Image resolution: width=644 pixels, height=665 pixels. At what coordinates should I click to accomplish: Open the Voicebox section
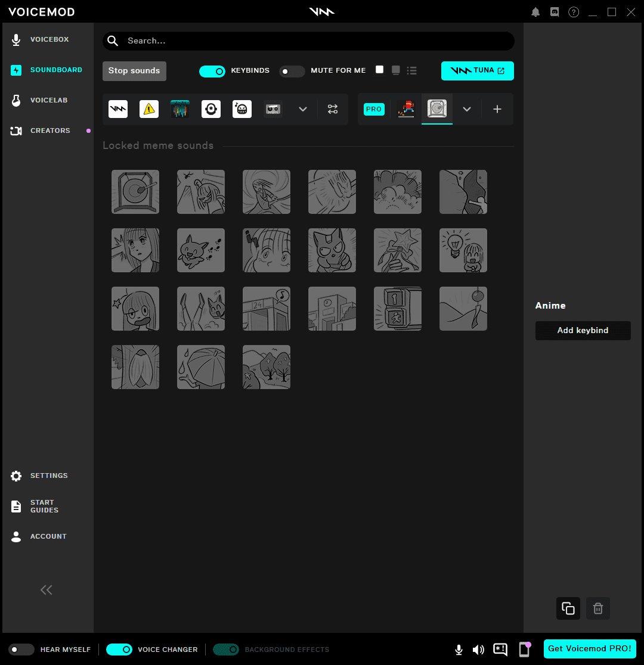tap(41, 39)
